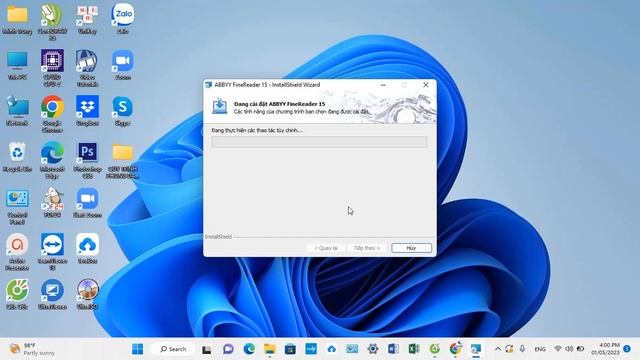Click the Hủy cancel button in installer
Viewport: 640px width, 360px height.
[411, 248]
